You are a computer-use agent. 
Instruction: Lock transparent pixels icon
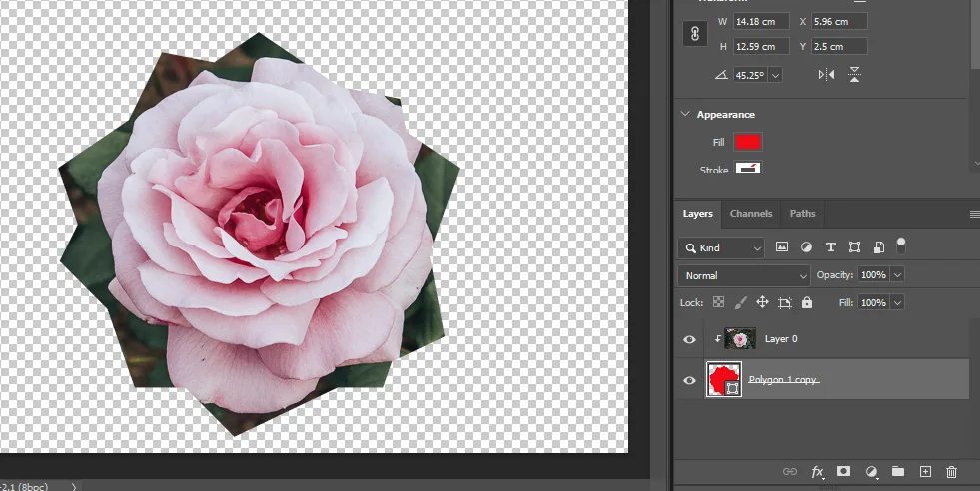tap(718, 303)
